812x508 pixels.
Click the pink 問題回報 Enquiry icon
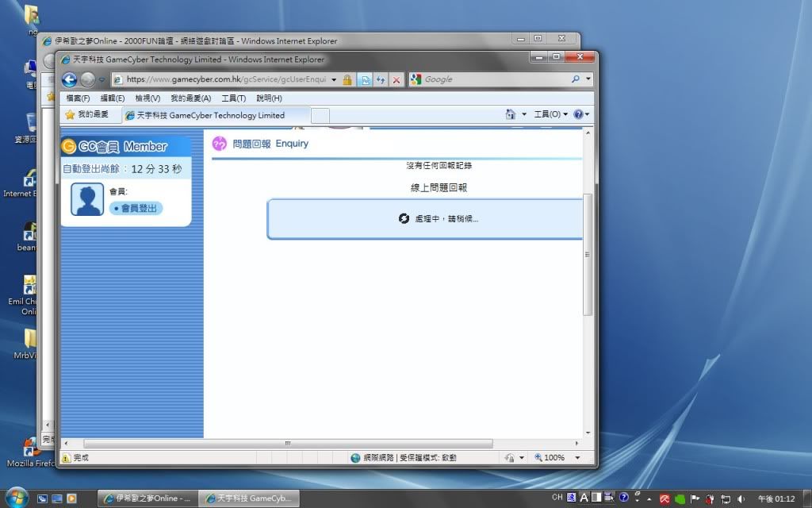click(220, 144)
